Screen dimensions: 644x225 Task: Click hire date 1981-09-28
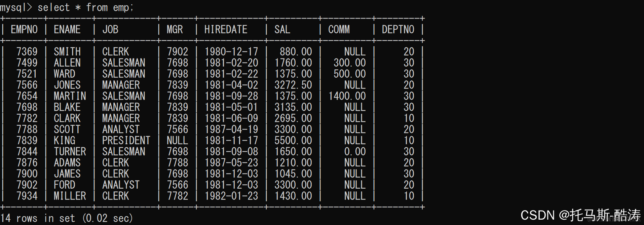231,96
